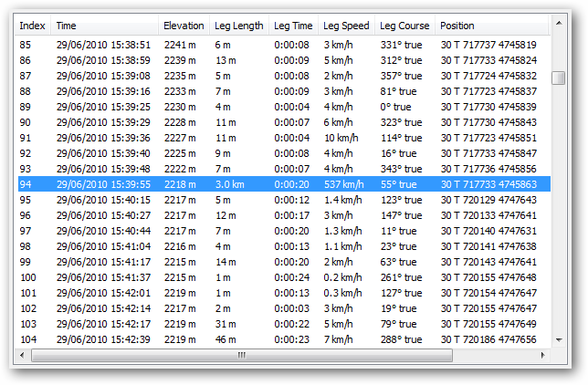Sort by the Index column header

[x=33, y=26]
